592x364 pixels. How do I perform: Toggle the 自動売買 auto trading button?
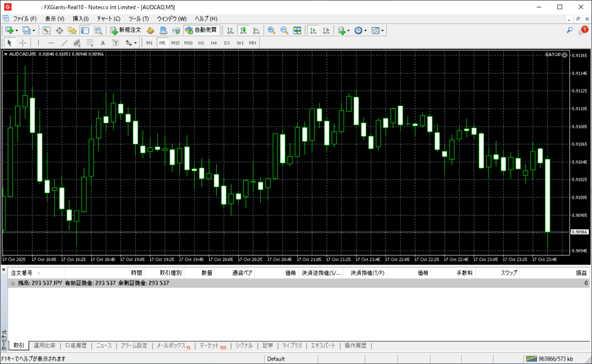coord(201,30)
